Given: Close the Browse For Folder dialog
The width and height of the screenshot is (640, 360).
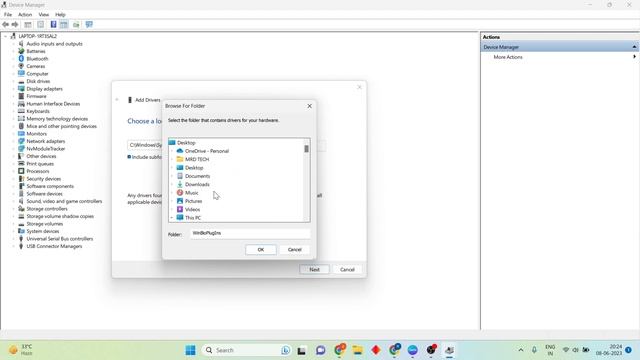Looking at the screenshot, I should pyautogui.click(x=309, y=106).
